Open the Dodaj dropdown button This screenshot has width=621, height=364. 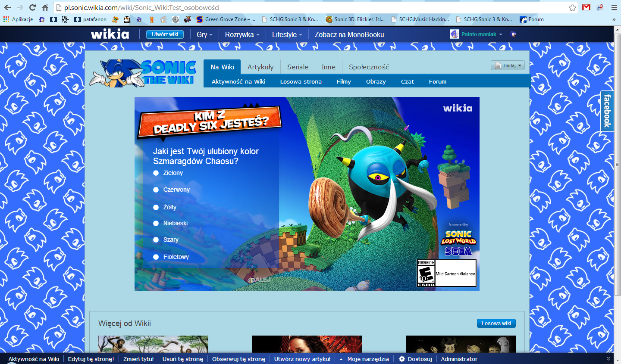pyautogui.click(x=508, y=65)
